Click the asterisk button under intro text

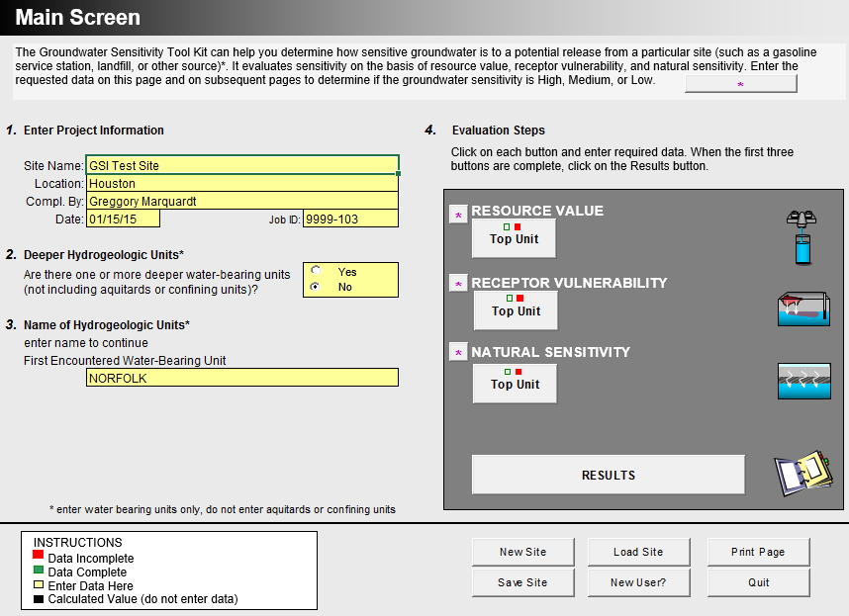pos(740,84)
